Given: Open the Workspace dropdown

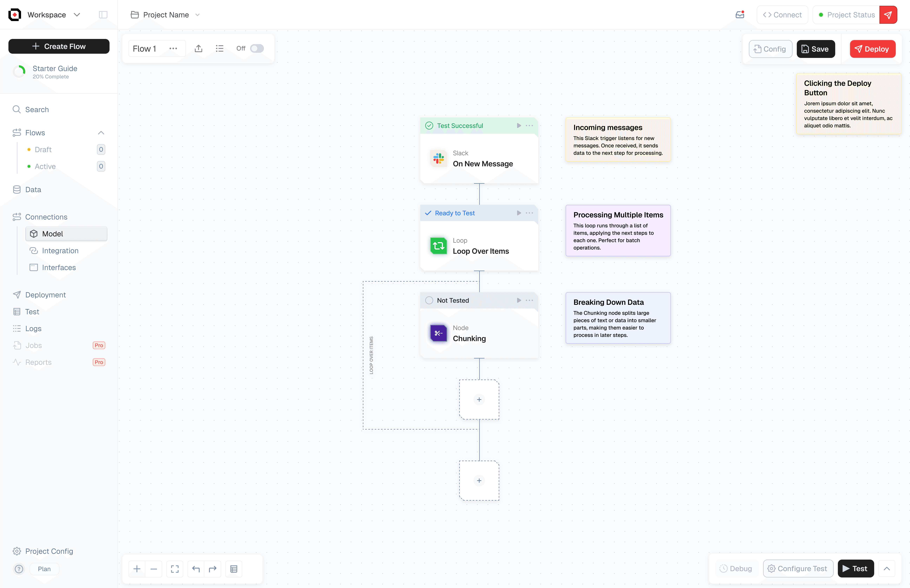Looking at the screenshot, I should [77, 15].
